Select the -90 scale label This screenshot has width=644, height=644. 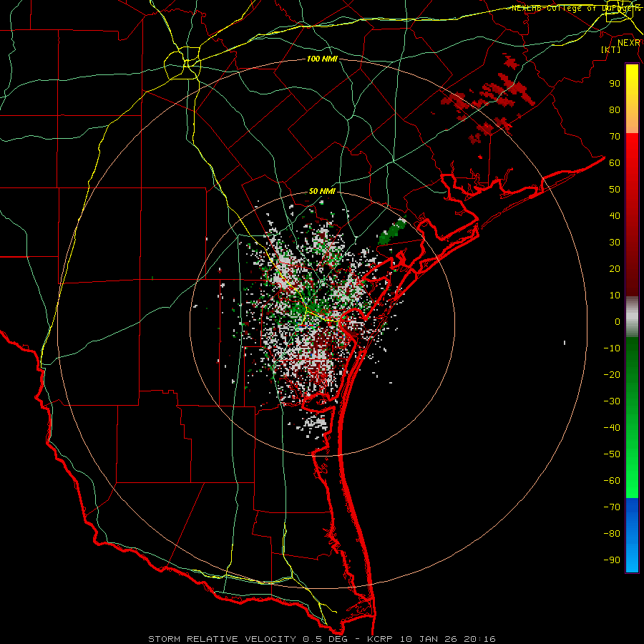(x=612, y=560)
